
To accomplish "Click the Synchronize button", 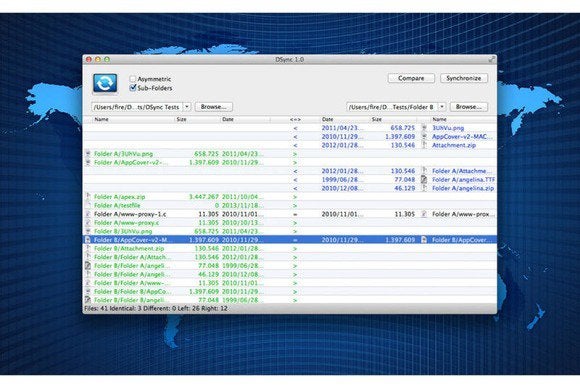I will tap(464, 78).
